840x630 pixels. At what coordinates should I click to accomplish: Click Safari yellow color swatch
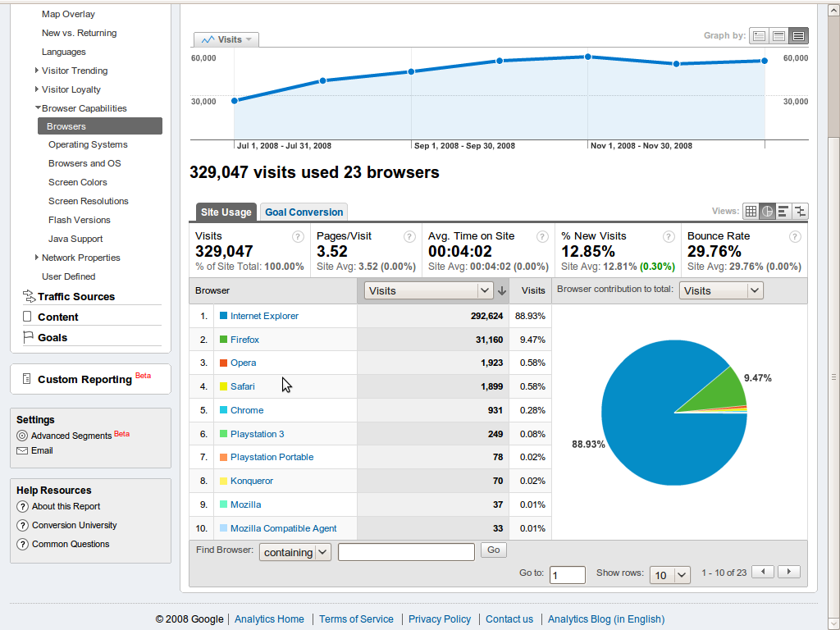pos(223,386)
